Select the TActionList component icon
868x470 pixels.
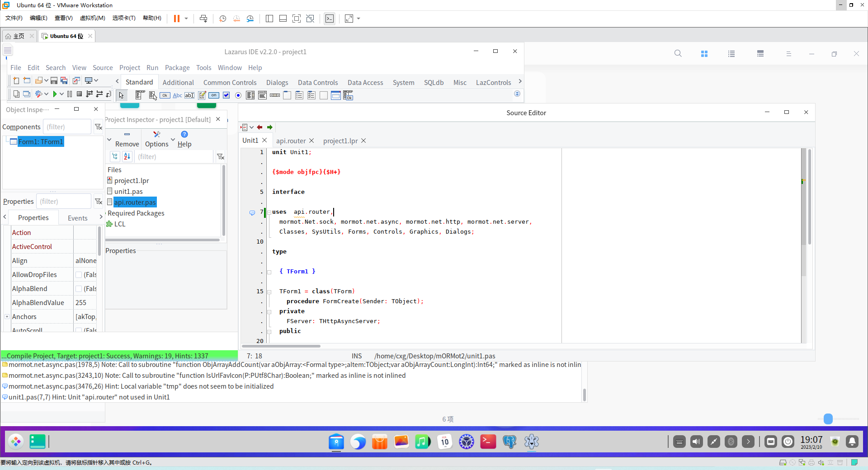[x=348, y=95]
